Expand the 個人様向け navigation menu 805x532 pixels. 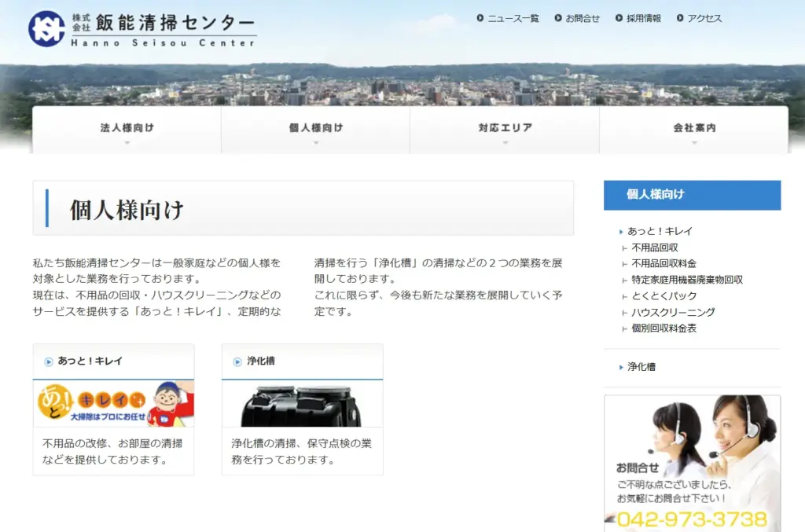(x=315, y=130)
